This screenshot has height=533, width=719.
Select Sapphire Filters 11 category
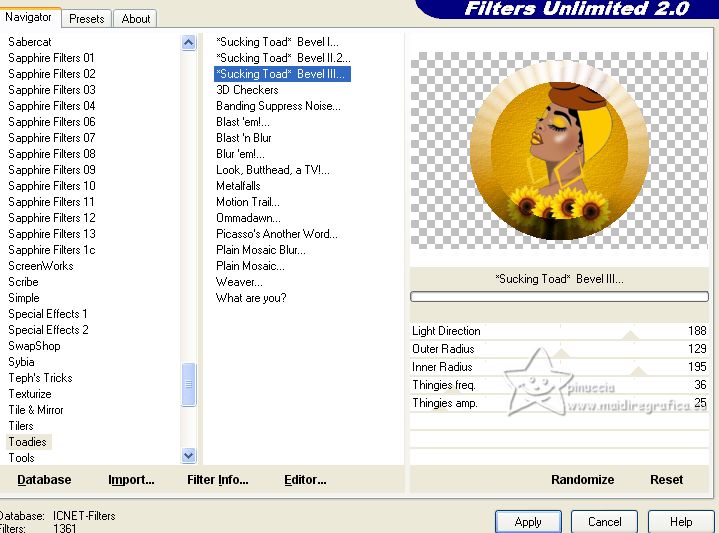(x=51, y=202)
